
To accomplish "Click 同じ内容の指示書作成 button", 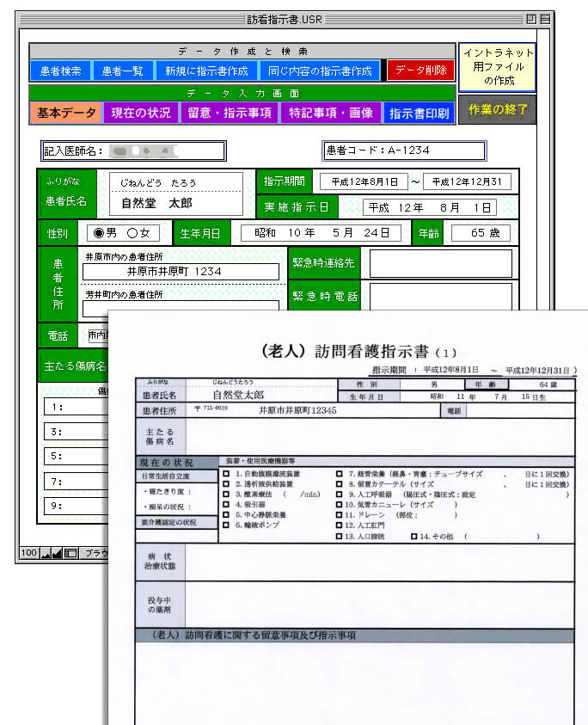I will [320, 71].
